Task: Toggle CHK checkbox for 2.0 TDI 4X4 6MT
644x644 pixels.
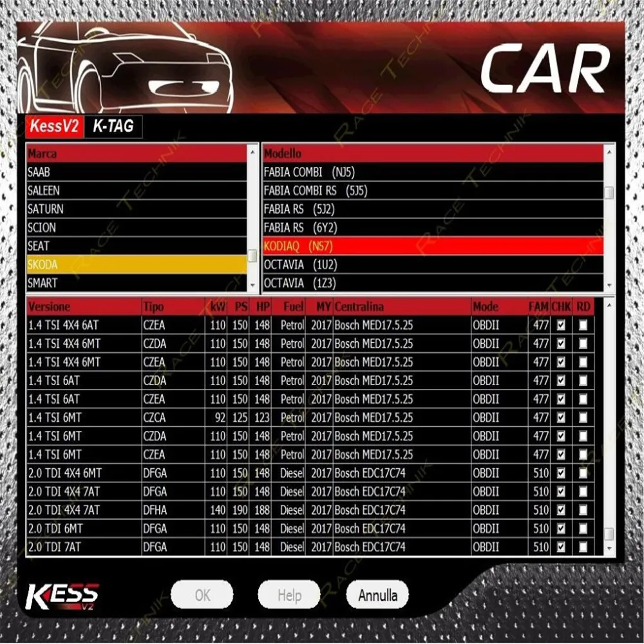Action: coord(561,473)
